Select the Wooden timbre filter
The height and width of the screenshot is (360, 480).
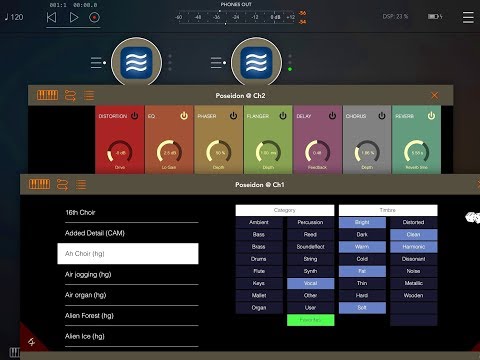pyautogui.click(x=414, y=295)
